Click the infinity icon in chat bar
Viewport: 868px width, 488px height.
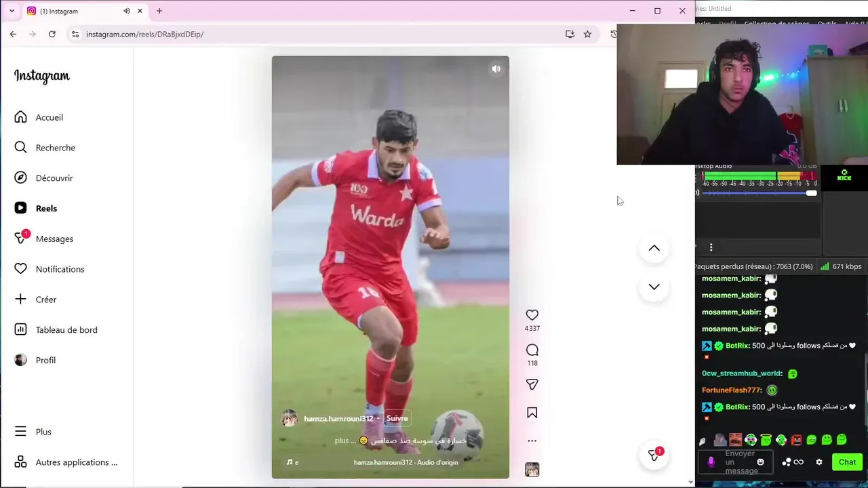[799, 462]
